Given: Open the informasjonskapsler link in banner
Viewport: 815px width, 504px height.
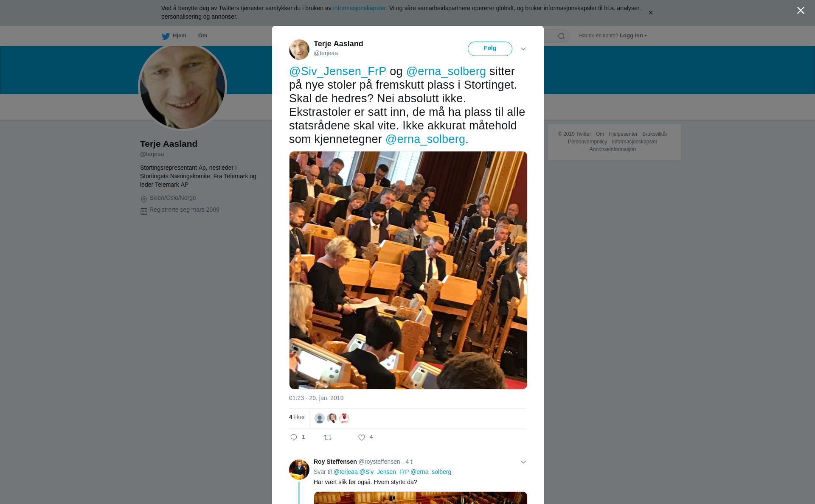Looking at the screenshot, I should point(359,8).
